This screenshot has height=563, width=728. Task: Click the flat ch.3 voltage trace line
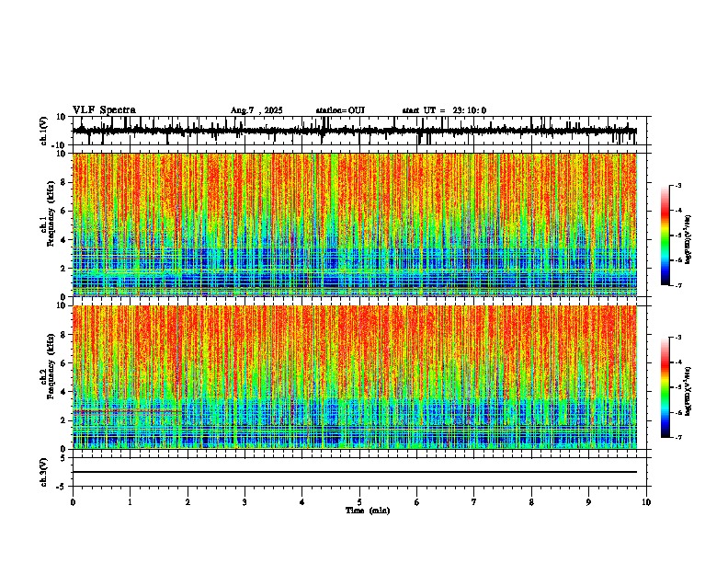click(x=355, y=472)
